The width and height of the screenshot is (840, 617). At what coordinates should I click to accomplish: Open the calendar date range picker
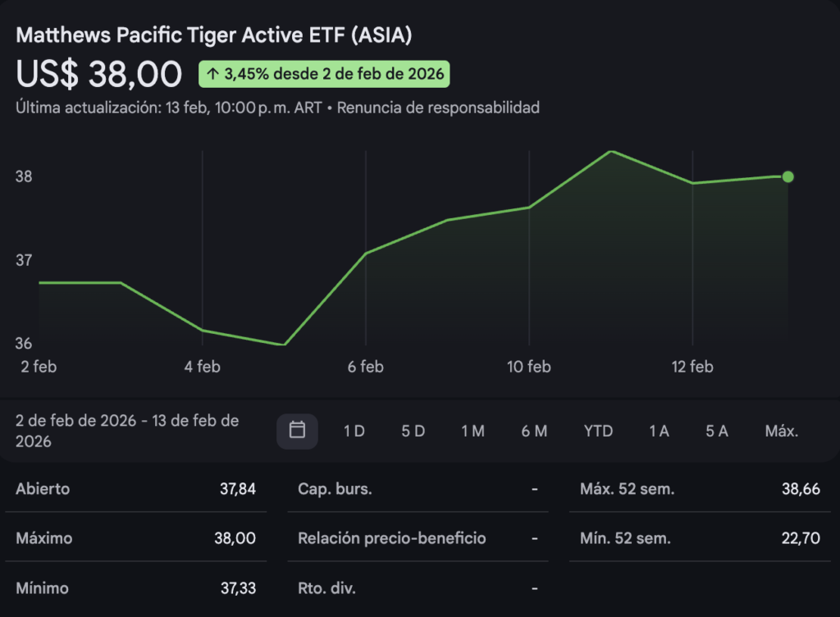(297, 431)
